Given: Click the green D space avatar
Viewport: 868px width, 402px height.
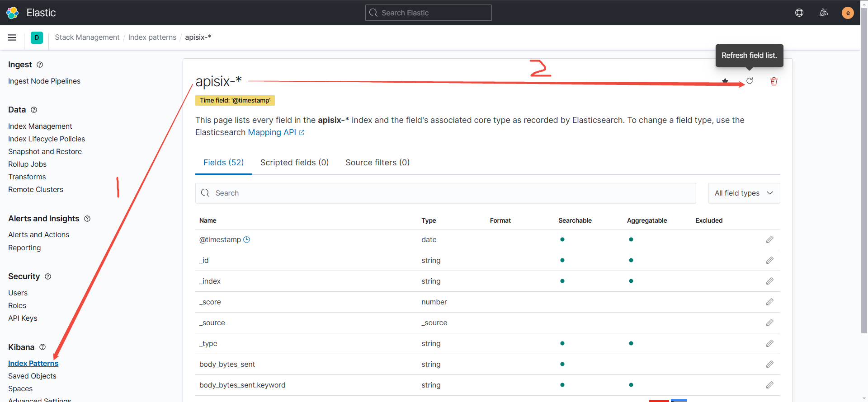Looking at the screenshot, I should tap(37, 37).
